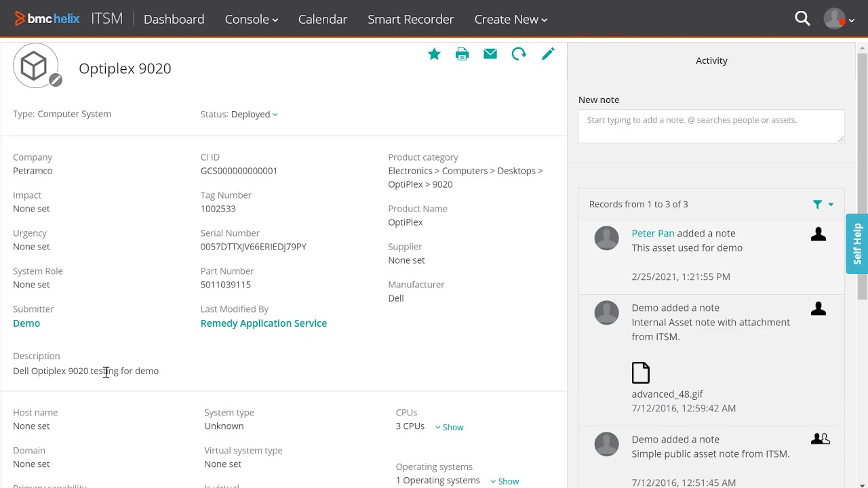Click the public people icon on Simple public note
The width and height of the screenshot is (868, 488).
coord(821,439)
